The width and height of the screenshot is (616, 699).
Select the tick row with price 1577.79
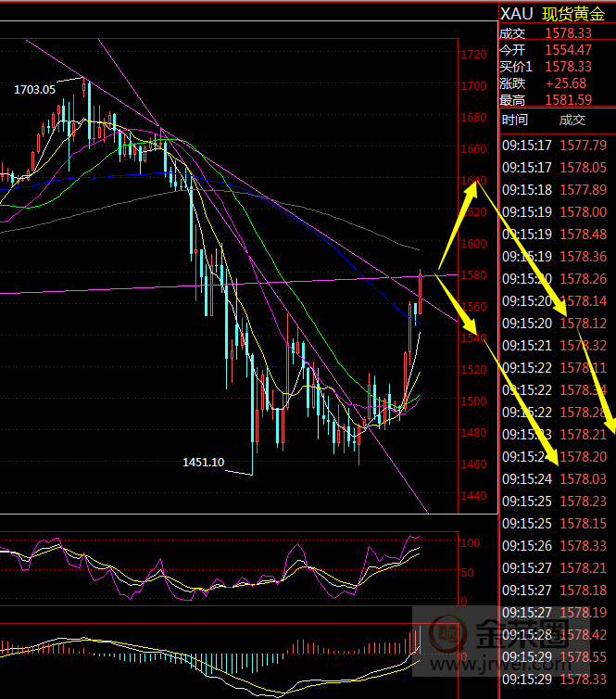556,146
